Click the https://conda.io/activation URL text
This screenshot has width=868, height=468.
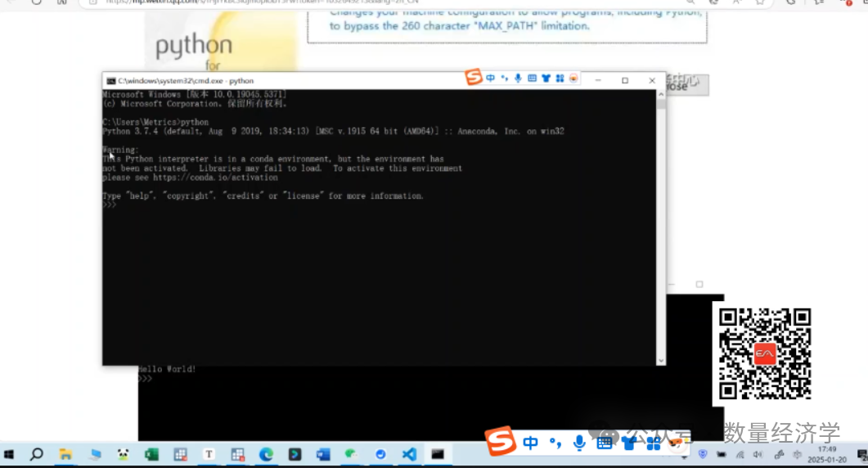click(215, 178)
